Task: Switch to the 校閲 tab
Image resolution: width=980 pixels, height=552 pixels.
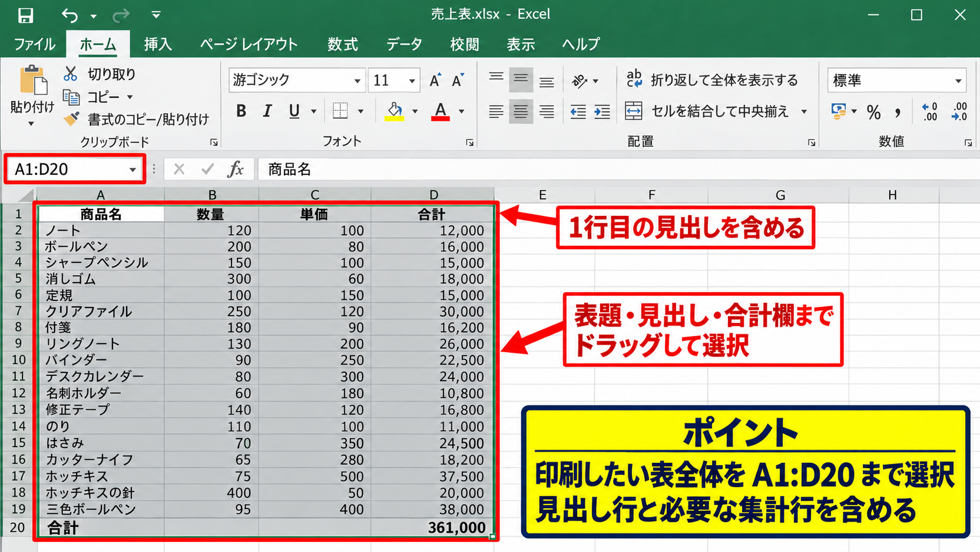Action: 464,44
